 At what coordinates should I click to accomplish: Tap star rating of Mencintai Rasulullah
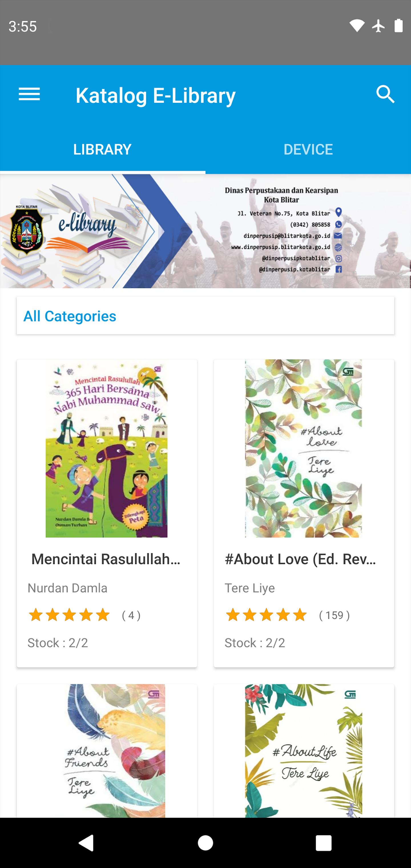(x=69, y=615)
